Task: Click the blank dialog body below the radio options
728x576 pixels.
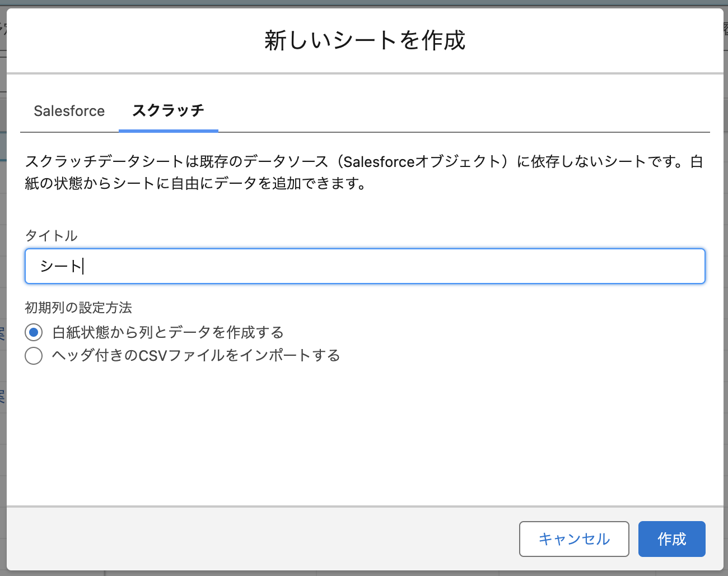Action: point(364,437)
